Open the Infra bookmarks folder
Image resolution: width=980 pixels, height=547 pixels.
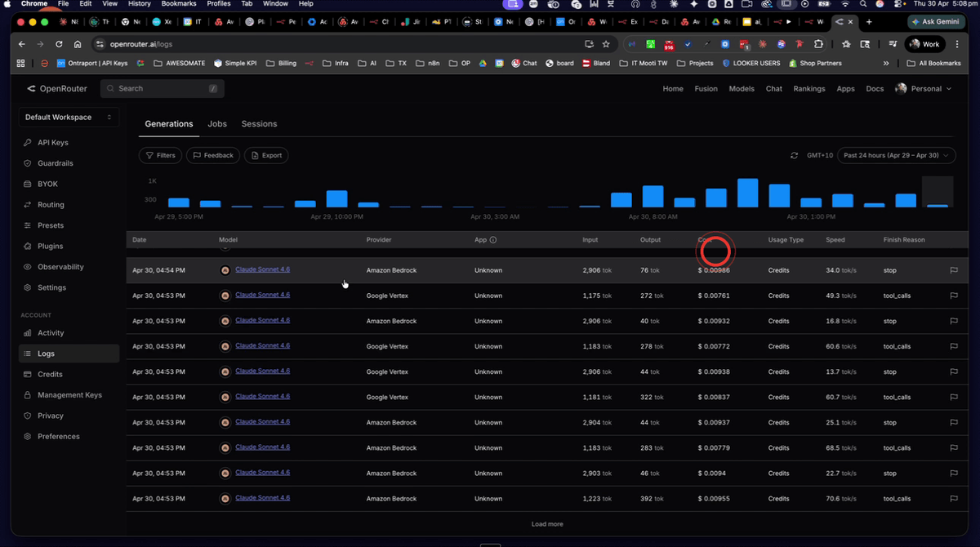point(335,63)
